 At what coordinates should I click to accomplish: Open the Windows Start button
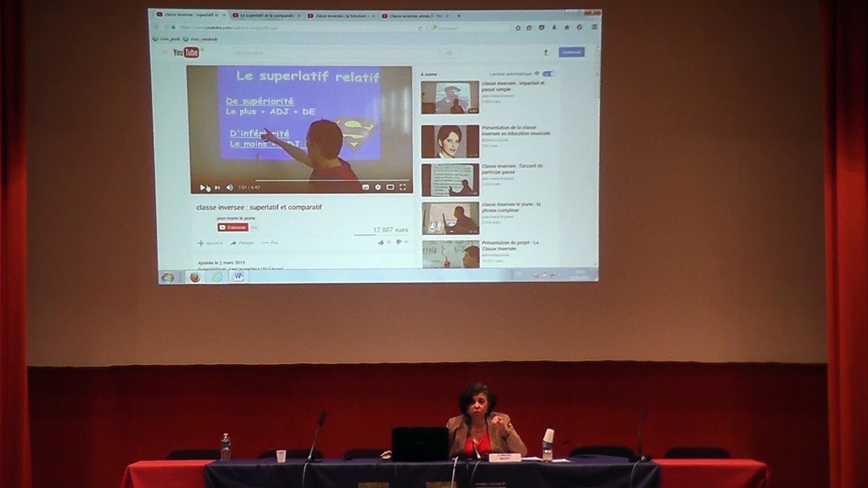click(x=168, y=277)
